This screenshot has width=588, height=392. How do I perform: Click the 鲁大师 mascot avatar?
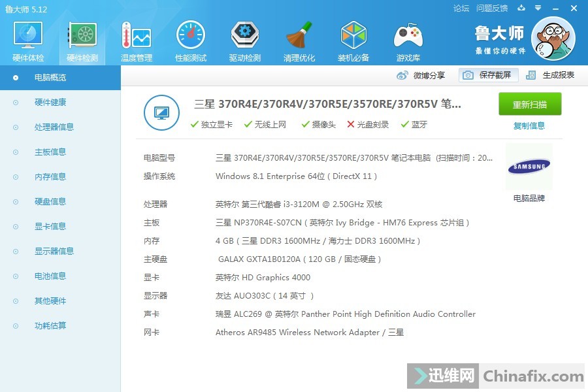tap(553, 39)
